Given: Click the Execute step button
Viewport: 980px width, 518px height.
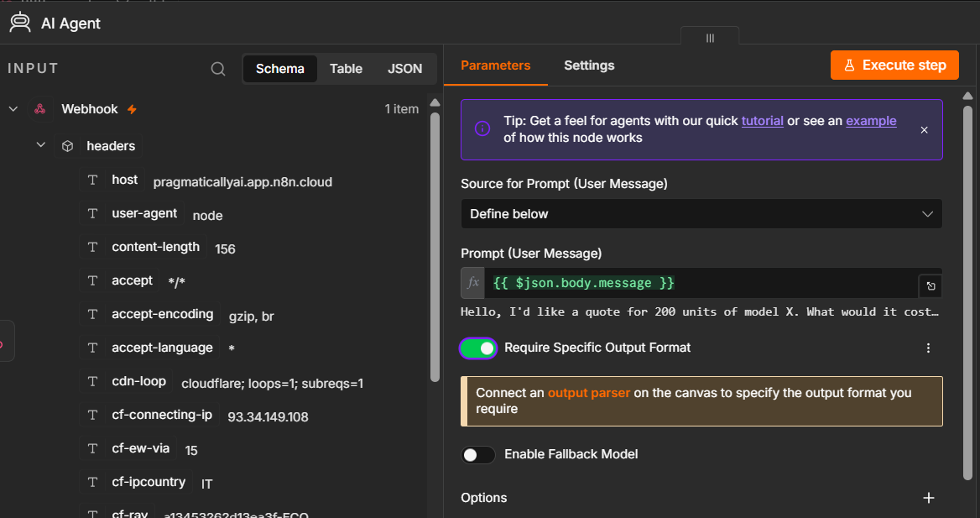Looking at the screenshot, I should coord(894,65).
